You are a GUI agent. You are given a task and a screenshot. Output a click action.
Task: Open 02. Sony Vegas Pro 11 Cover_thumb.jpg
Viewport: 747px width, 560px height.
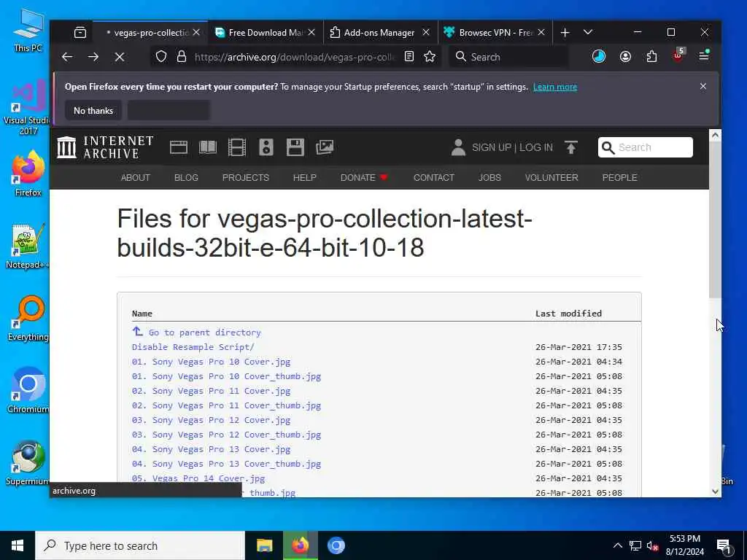pos(226,405)
